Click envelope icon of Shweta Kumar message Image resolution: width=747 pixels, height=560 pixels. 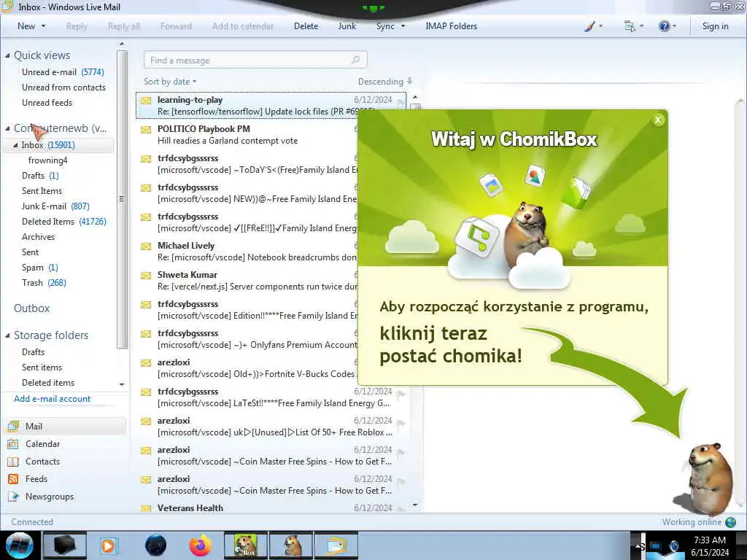click(x=146, y=275)
